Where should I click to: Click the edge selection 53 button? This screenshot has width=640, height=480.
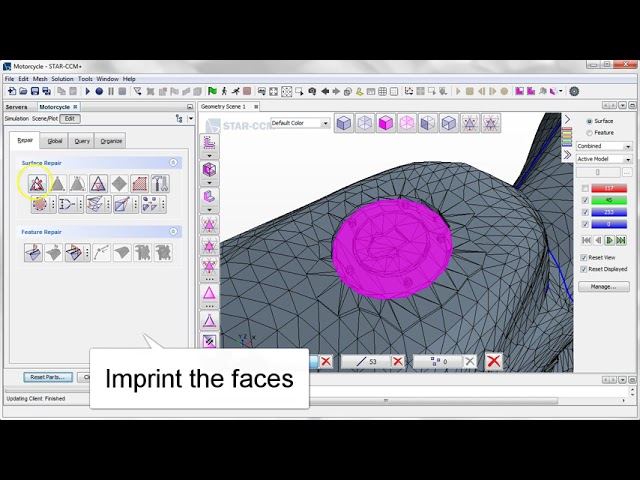click(x=365, y=362)
